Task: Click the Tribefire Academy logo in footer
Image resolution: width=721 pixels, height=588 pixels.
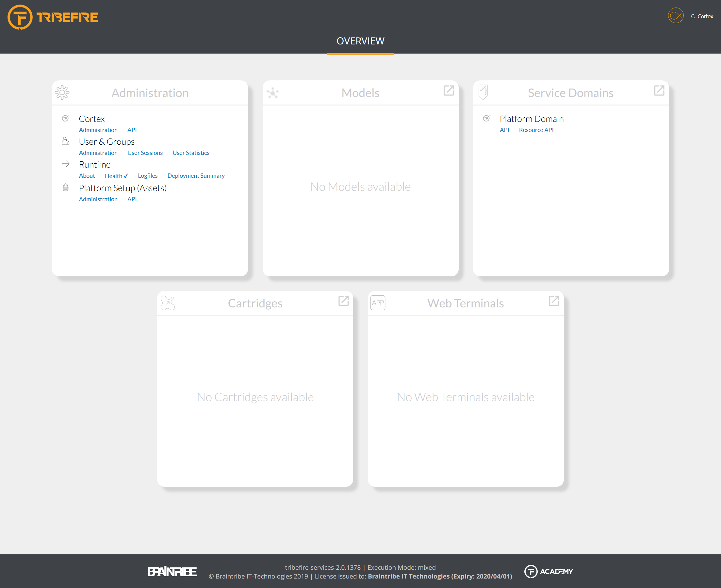Action: click(549, 572)
